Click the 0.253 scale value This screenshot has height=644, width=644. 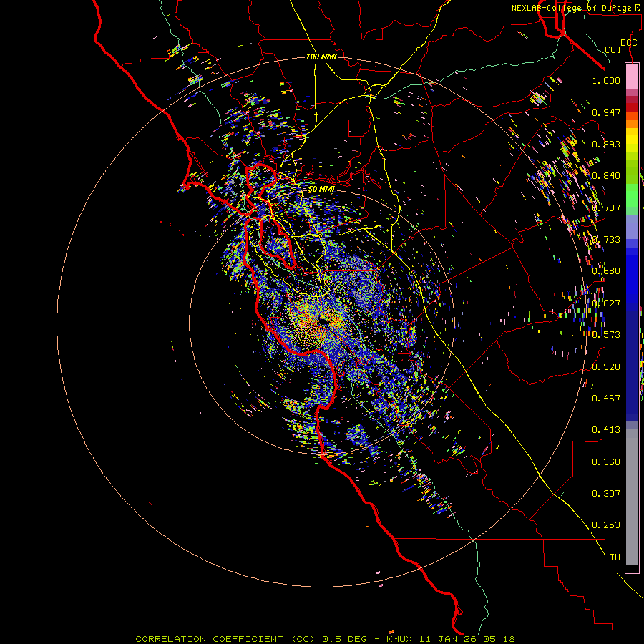pos(606,525)
